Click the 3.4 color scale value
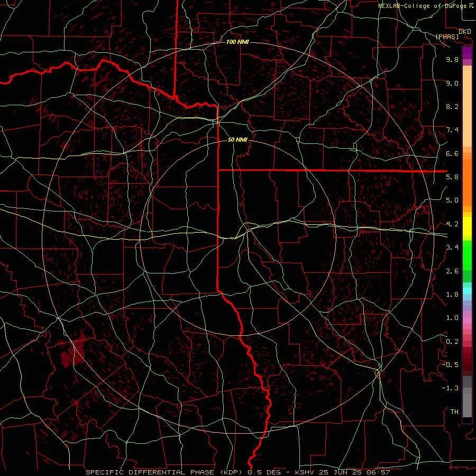 [x=452, y=248]
